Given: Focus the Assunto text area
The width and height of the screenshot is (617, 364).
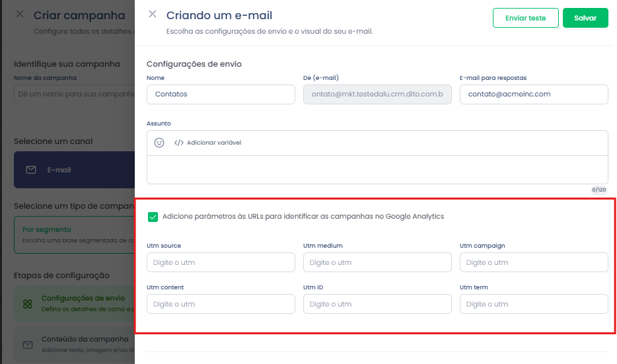Looking at the screenshot, I should point(377,170).
